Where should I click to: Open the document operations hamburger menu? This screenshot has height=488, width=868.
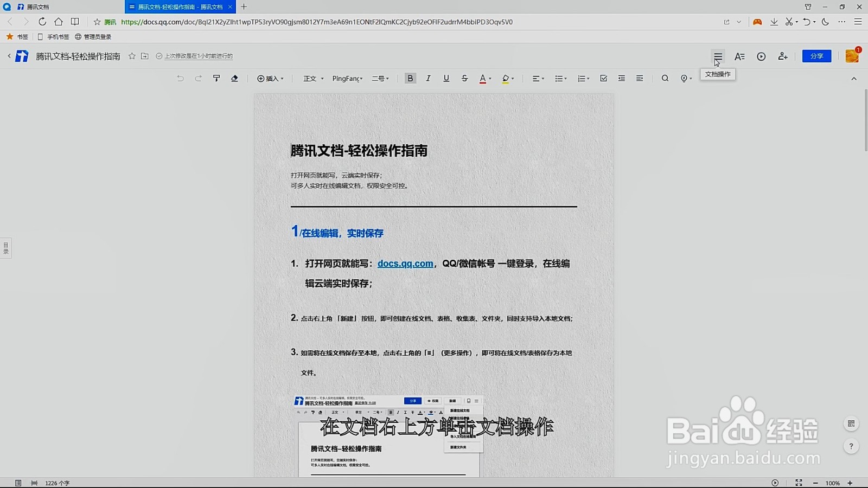point(718,56)
